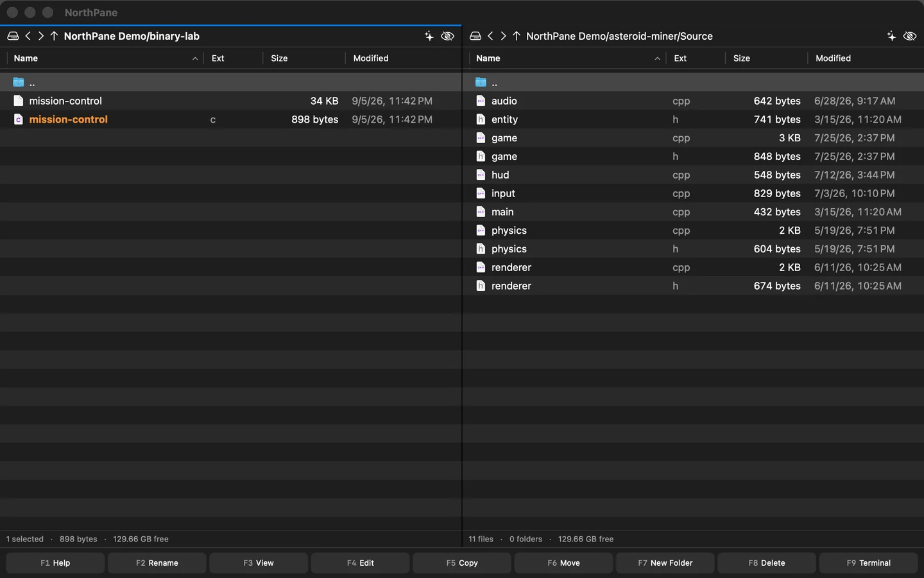This screenshot has width=924, height=578.
Task: Select the entity file name
Action: [504, 119]
